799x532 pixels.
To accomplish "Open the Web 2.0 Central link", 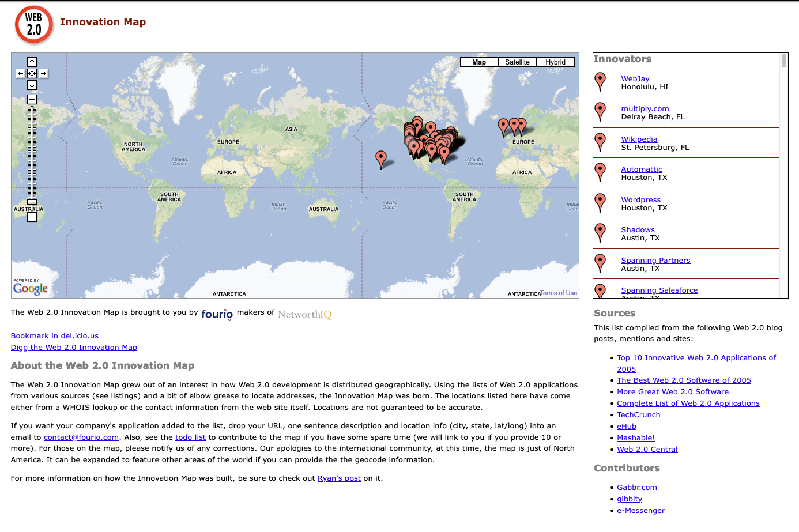I will [647, 450].
